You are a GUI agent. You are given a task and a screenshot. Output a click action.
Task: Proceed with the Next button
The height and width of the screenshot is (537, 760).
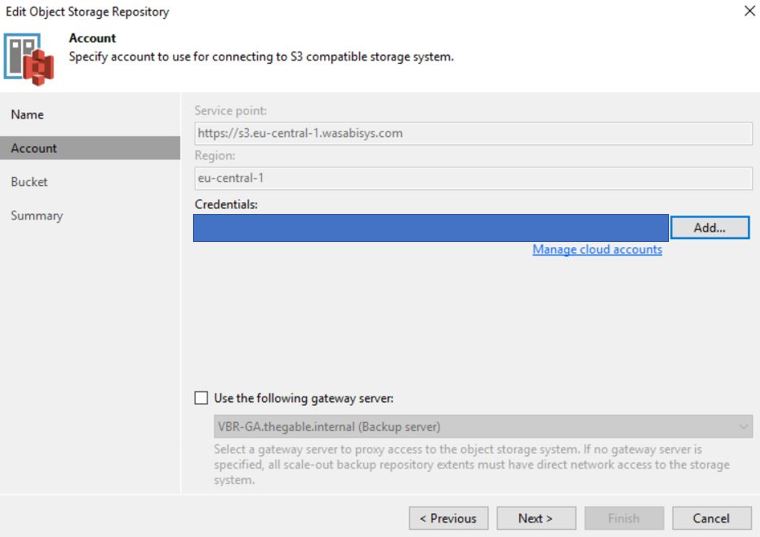tap(536, 518)
